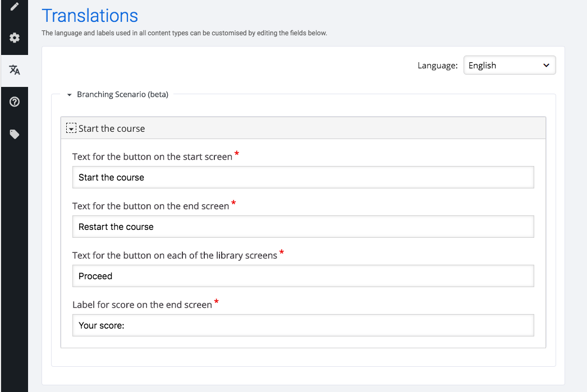This screenshot has height=392, width=587.
Task: Click the Translations page heading
Action: pyautogui.click(x=90, y=16)
